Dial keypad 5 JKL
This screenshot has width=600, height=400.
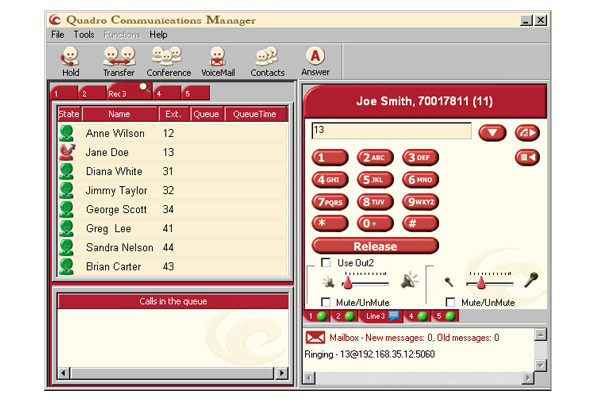point(375,180)
